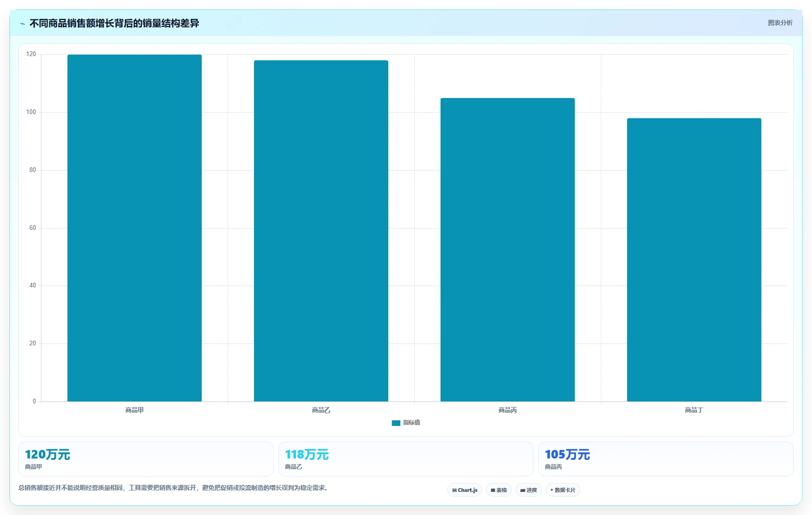Click the 表格 tag pill
812x515 pixels.
pyautogui.click(x=499, y=490)
